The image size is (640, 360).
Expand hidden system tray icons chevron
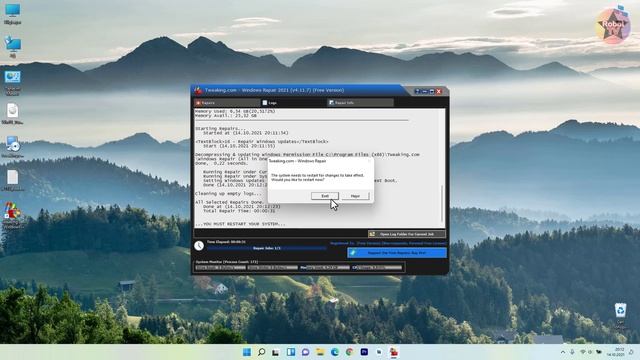click(563, 352)
